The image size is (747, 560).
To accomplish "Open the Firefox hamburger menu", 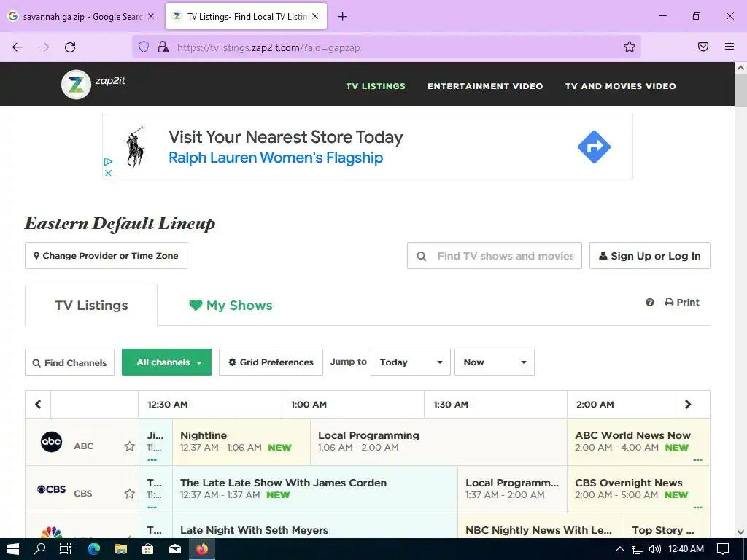I will [729, 47].
